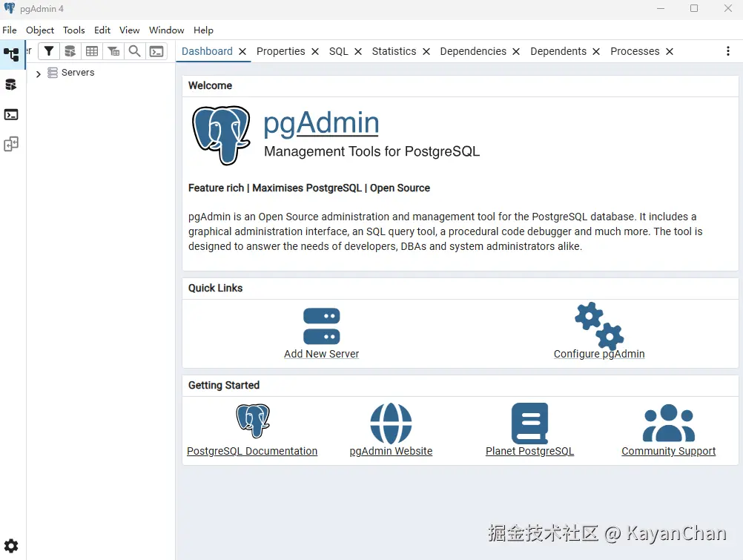
Task: Close the SQL tab
Action: [358, 52]
